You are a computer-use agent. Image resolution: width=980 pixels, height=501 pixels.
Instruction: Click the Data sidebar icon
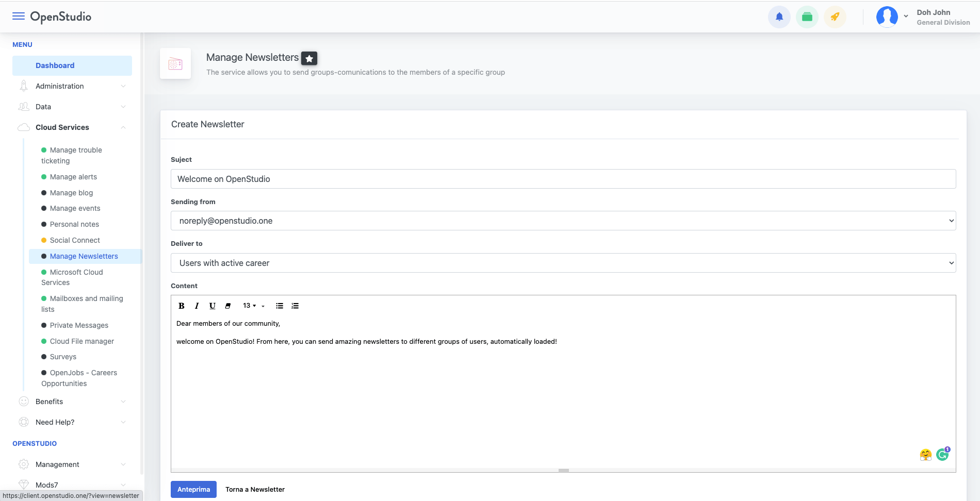point(24,107)
